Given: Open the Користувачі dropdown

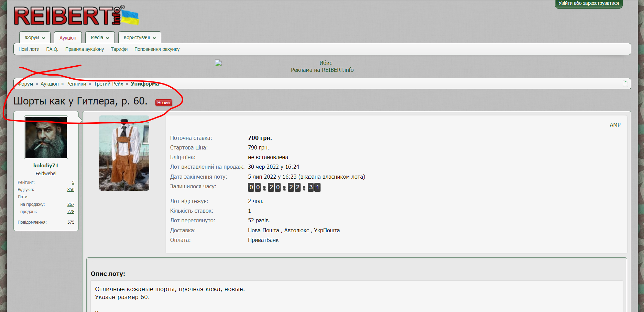Looking at the screenshot, I should (x=140, y=37).
